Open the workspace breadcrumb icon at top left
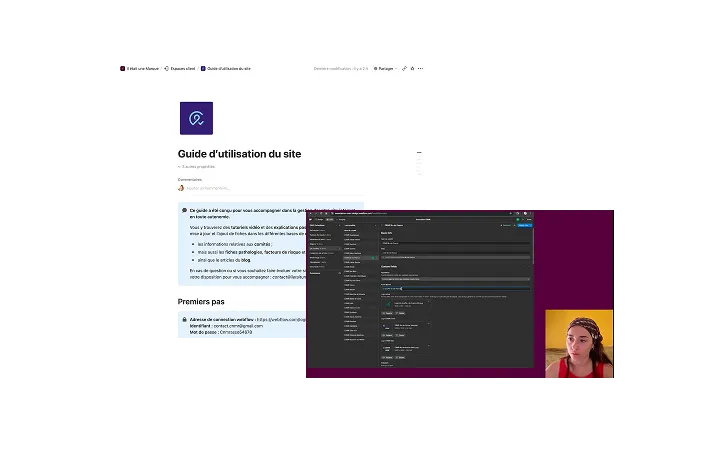722x450 pixels. coord(122,69)
